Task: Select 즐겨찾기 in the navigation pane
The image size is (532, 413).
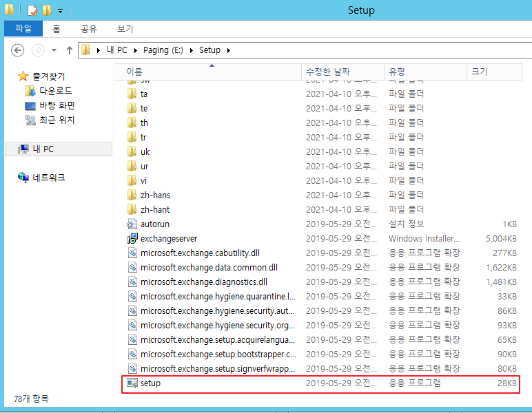Action: (x=48, y=76)
